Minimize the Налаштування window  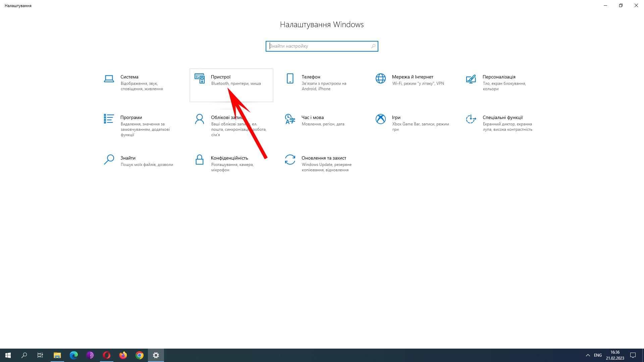[x=605, y=5]
